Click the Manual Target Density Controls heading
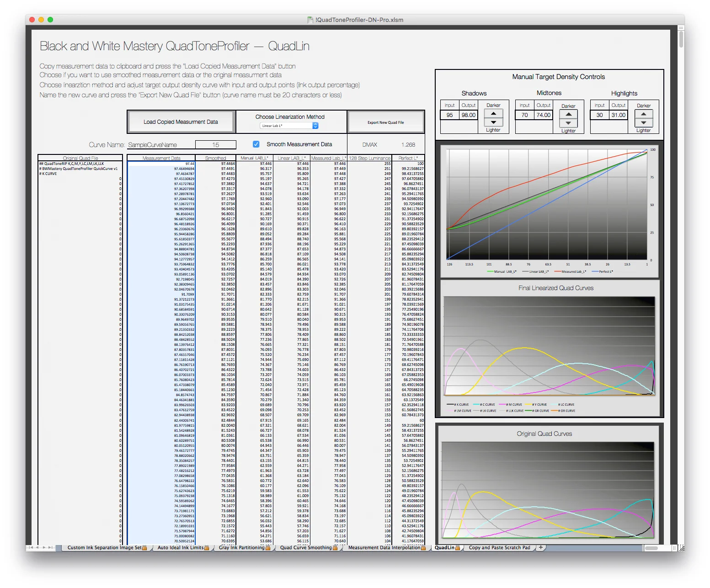710x588 pixels. 558,77
